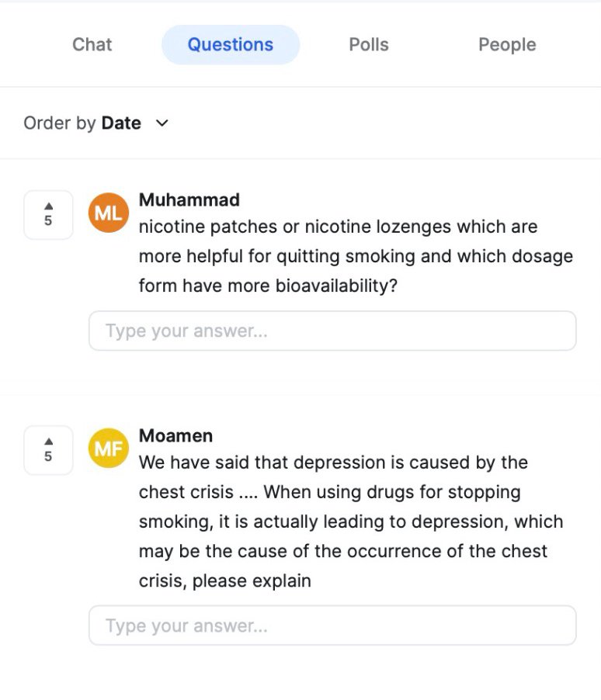Click the upvote arrow on Muhammad's question

point(48,206)
